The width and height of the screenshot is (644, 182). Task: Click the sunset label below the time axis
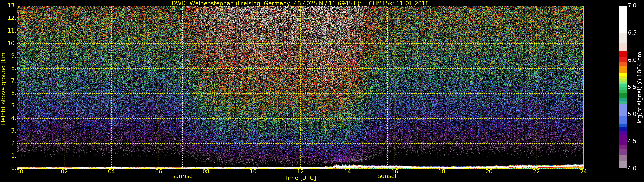[x=387, y=176]
